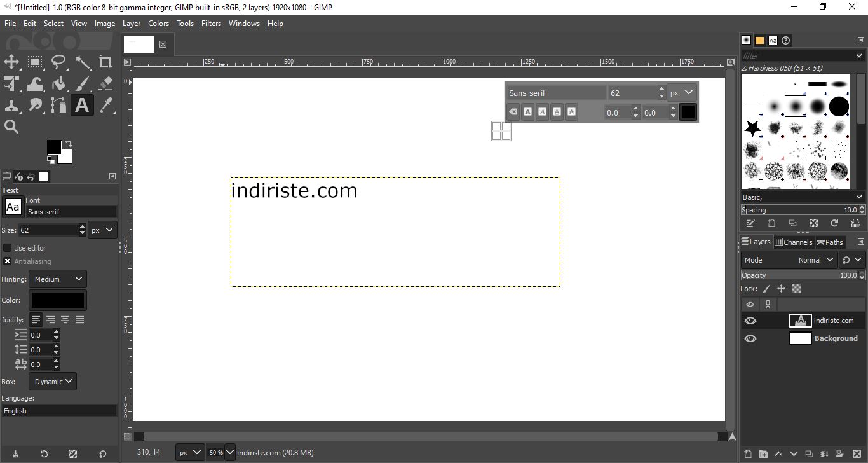The image size is (868, 463).
Task: Open the File menu
Action: [10, 24]
